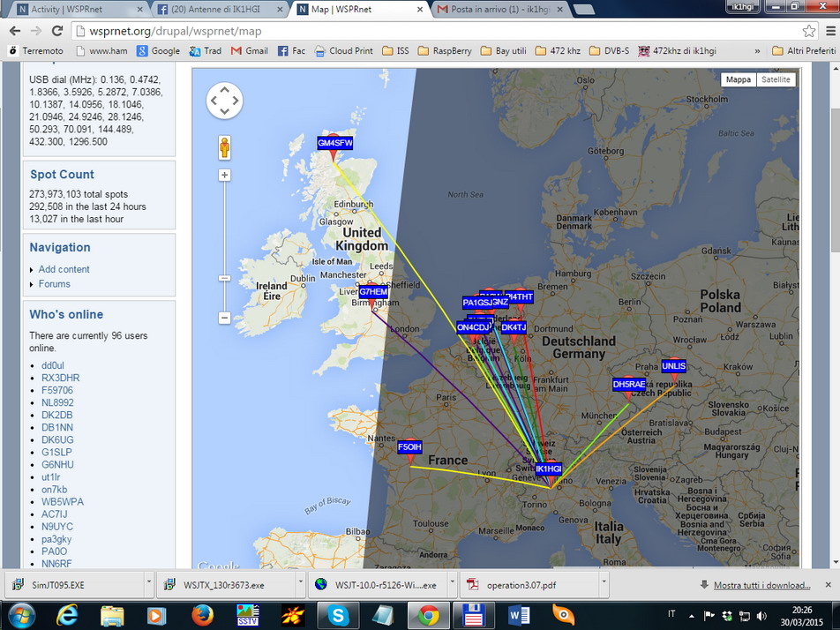This screenshot has width=840, height=630.
Task: Open Word from the taskbar
Action: pos(519,616)
